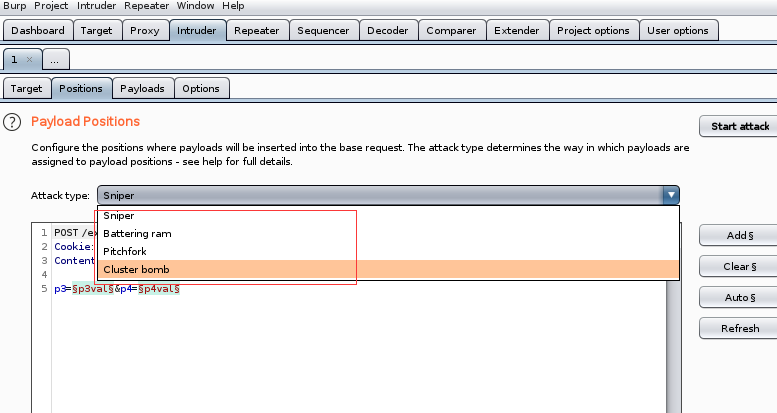Click the POST request line text
Viewport: 777px width, 413px height.
click(x=75, y=233)
